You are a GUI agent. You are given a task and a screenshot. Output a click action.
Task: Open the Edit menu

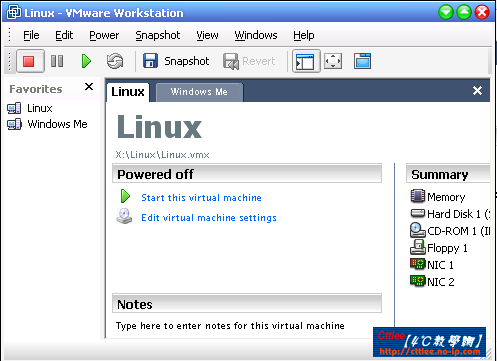[x=64, y=35]
